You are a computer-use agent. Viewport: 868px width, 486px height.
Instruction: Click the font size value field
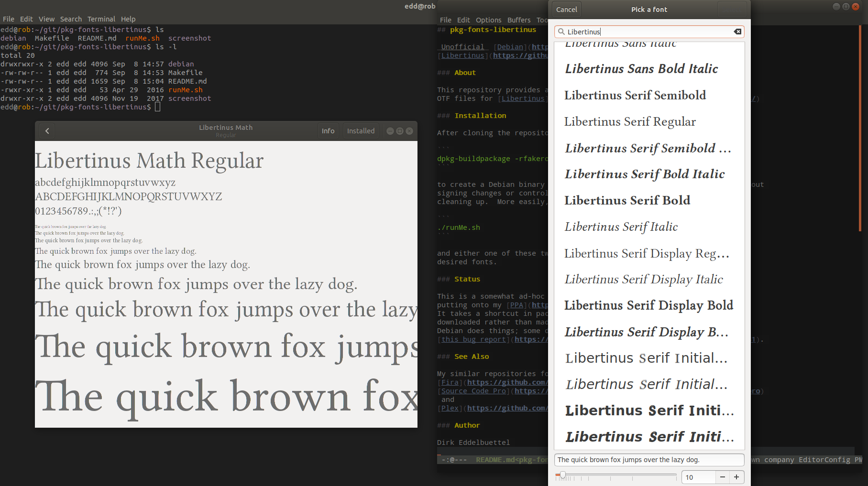point(699,477)
